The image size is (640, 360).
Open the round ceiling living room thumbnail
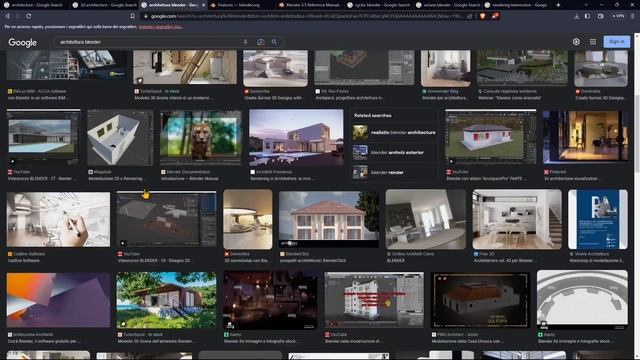pos(248,219)
